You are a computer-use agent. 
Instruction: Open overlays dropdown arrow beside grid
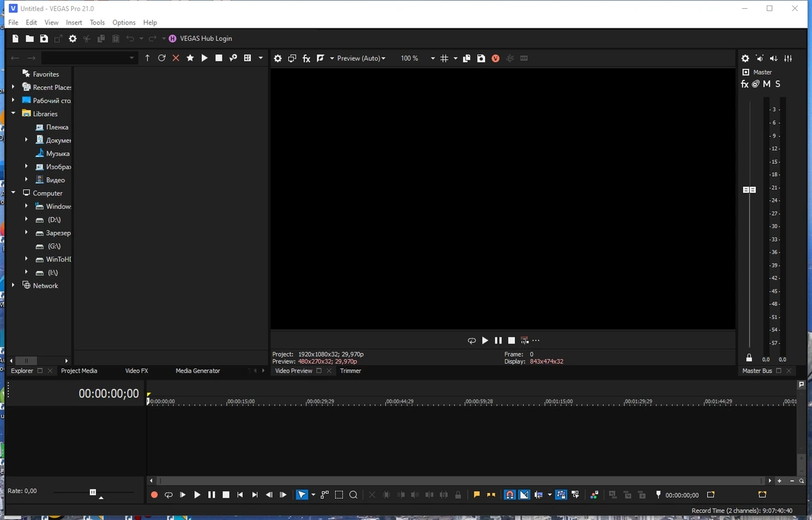(x=455, y=59)
